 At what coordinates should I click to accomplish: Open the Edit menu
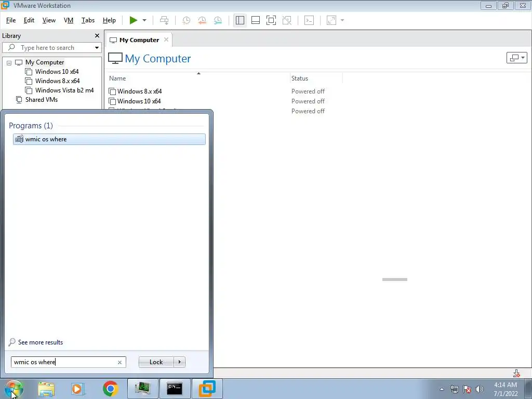click(x=29, y=20)
